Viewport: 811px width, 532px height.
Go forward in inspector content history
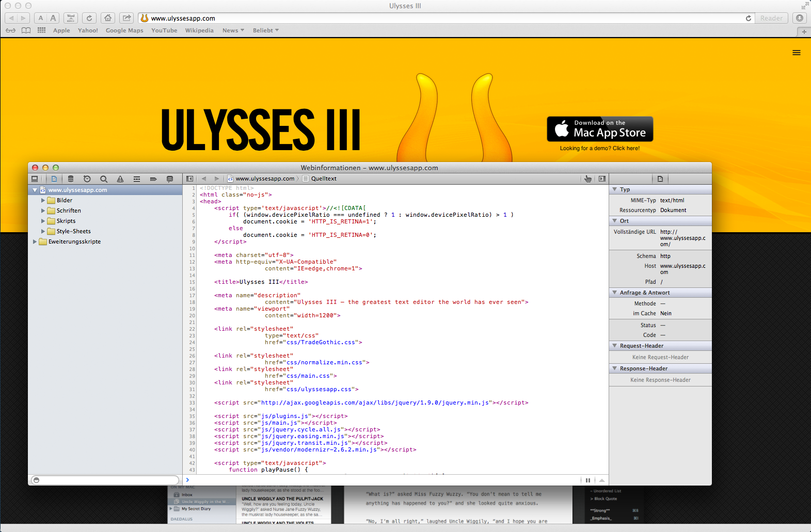coord(217,179)
